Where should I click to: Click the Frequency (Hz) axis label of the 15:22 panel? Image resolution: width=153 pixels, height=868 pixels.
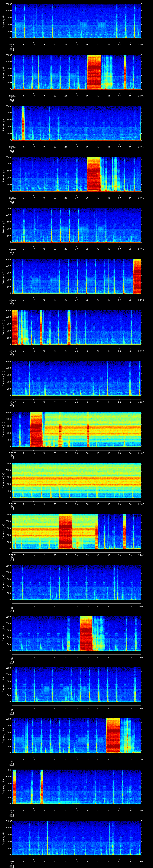click(x=3, y=21)
